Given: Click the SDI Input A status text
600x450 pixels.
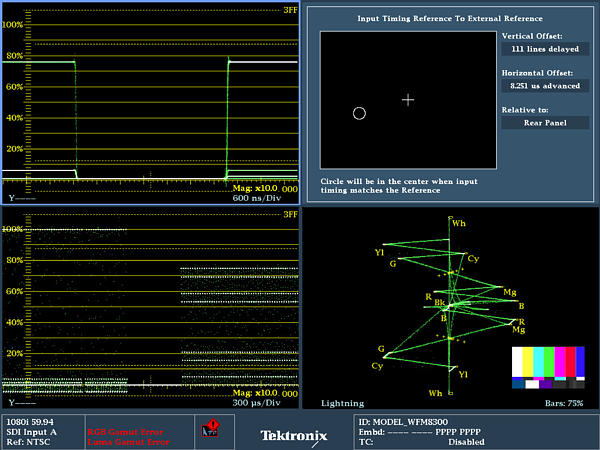Looking at the screenshot, I should click(29, 431).
